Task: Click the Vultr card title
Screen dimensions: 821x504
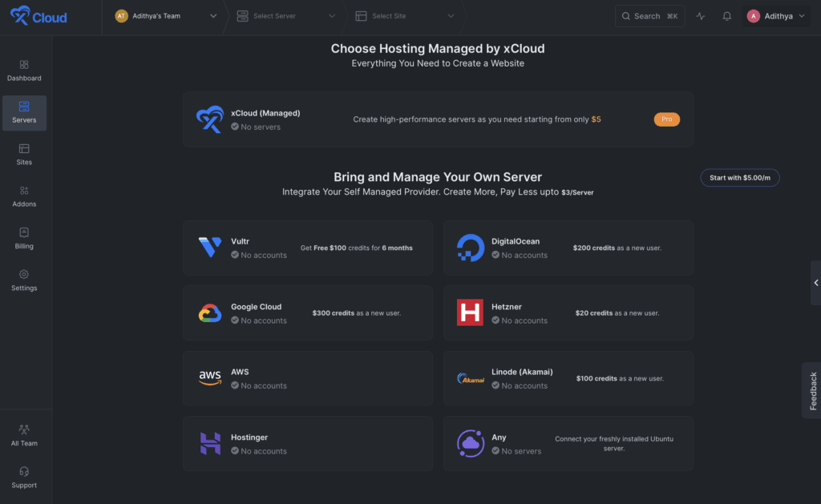Action: [x=240, y=241]
